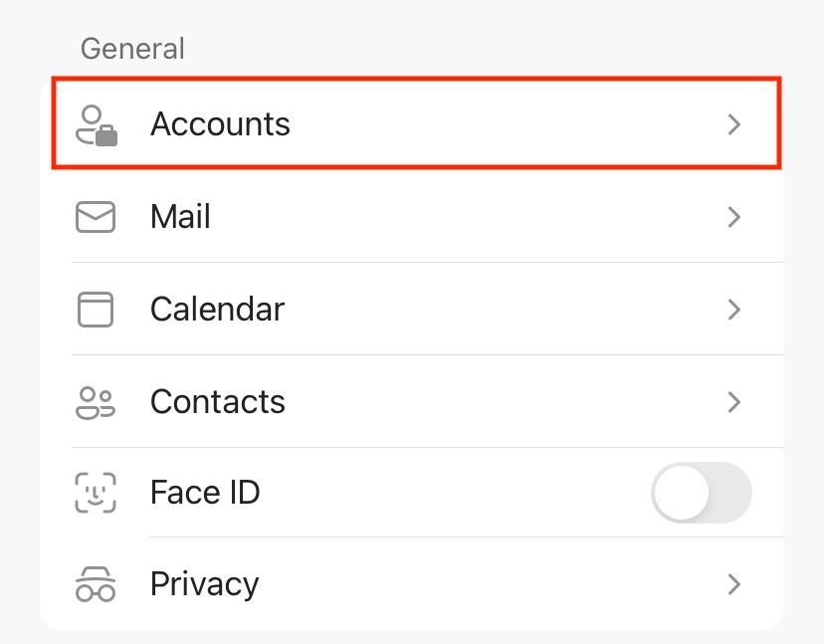Screen dimensions: 824x644
Task: Click the Privacy row's chevron arrow
Action: (x=733, y=584)
